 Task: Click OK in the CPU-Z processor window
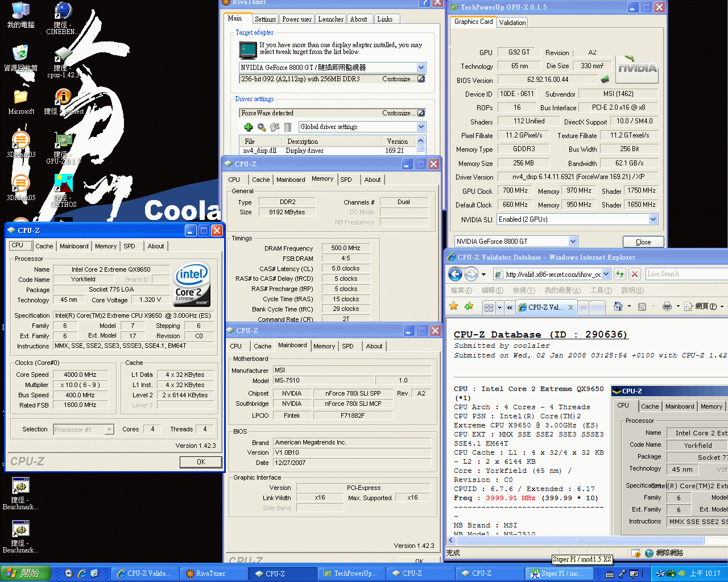pos(201,462)
